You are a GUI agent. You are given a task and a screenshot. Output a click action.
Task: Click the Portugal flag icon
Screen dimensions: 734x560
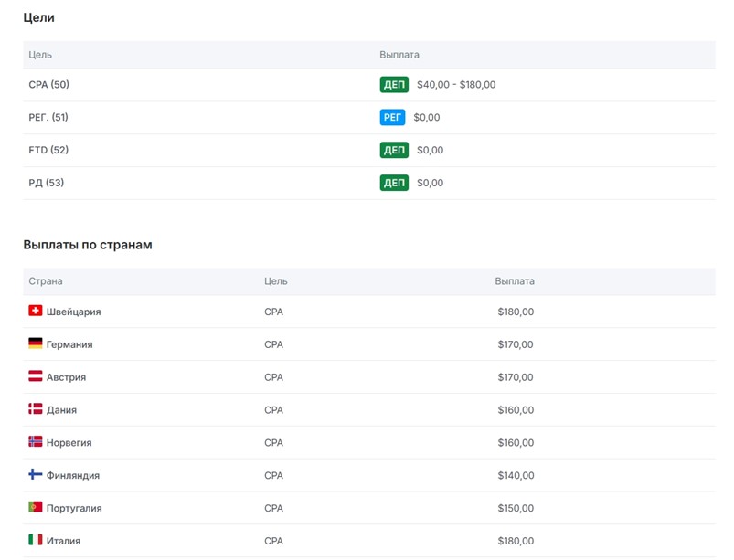[36, 507]
